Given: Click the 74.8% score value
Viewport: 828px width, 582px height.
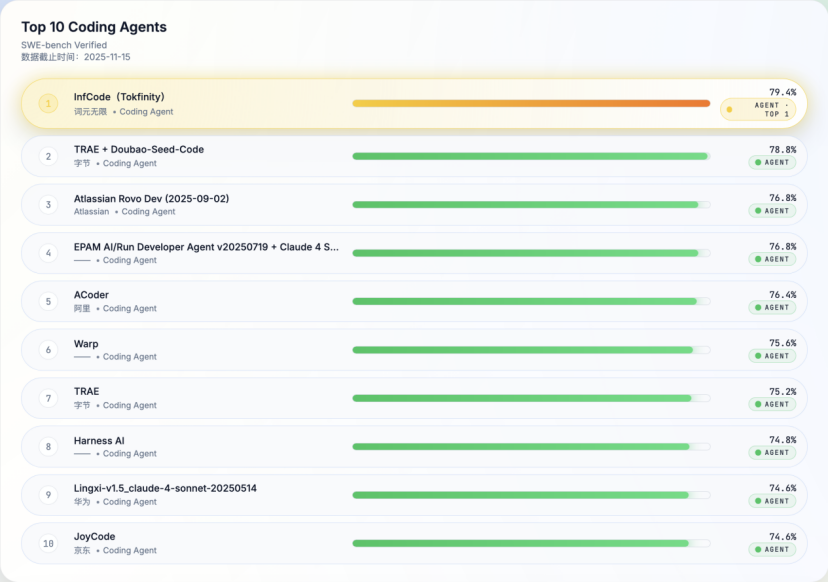Looking at the screenshot, I should (x=783, y=439).
